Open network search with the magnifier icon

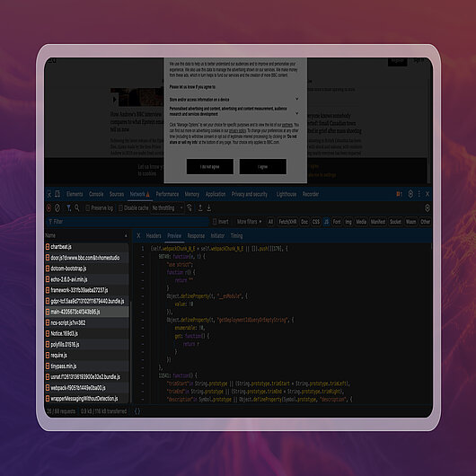77,208
